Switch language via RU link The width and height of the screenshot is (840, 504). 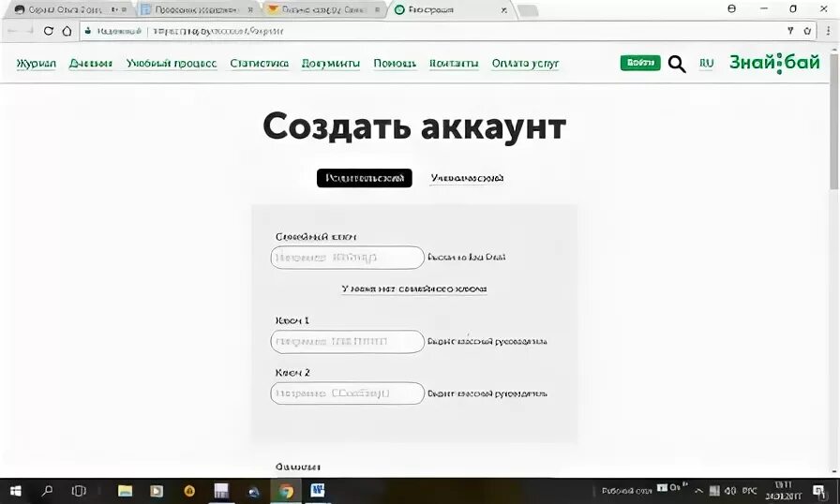coord(707,63)
